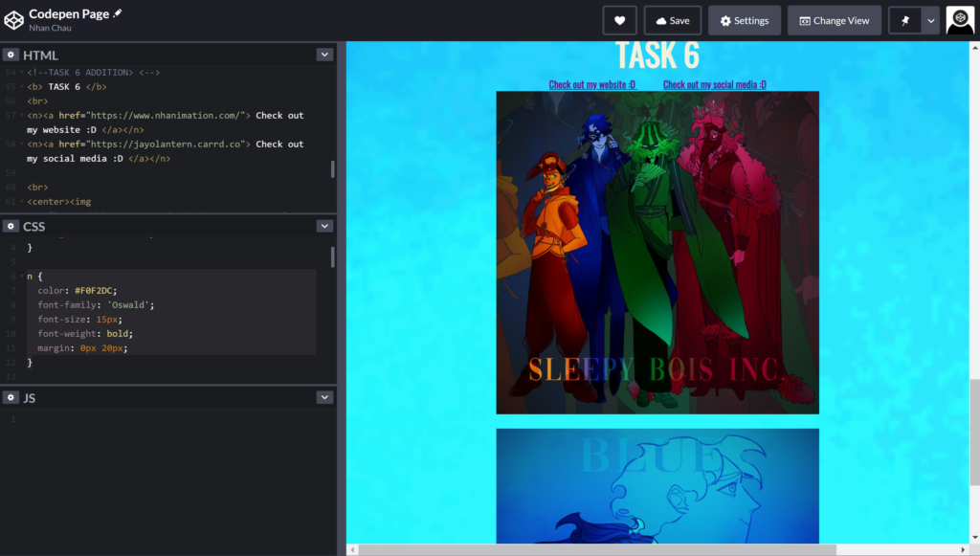Click the Sleepy Bois Inc. artwork image

coord(657,252)
